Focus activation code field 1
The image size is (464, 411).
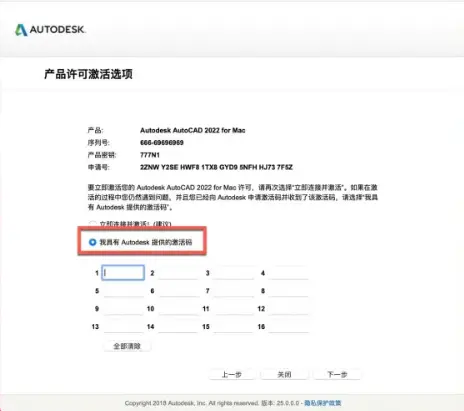(123, 273)
